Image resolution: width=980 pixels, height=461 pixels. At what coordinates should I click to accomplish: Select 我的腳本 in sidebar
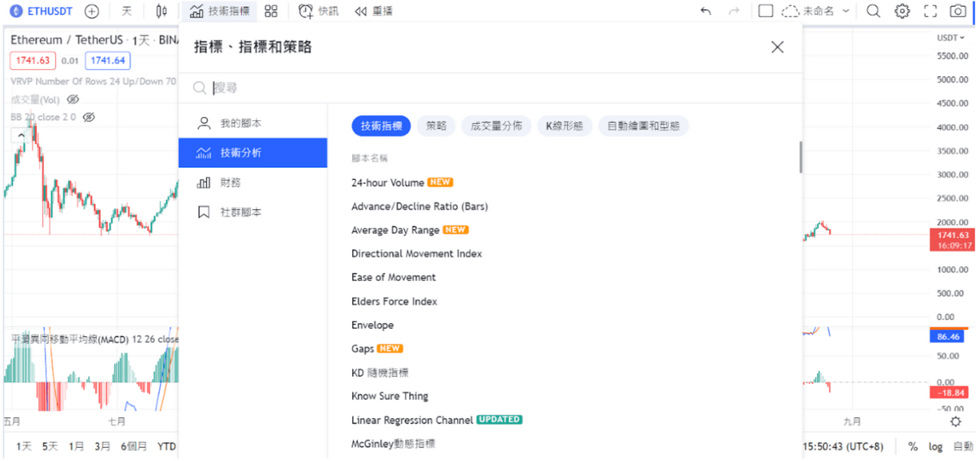[253, 123]
